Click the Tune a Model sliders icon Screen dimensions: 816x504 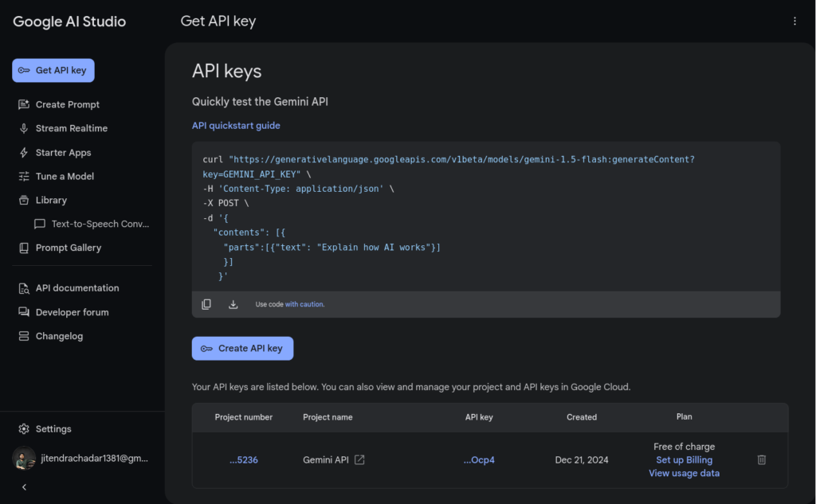pos(24,176)
